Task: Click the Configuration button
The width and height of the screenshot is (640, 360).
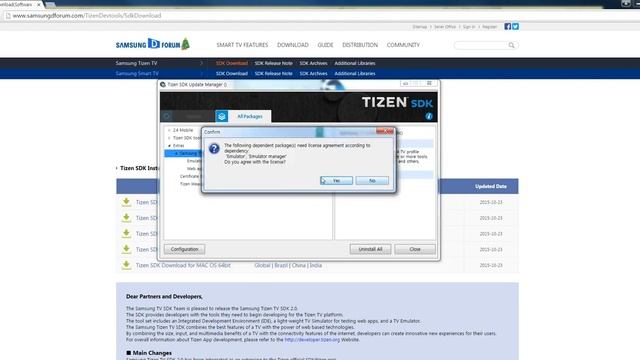Action: tap(184, 249)
